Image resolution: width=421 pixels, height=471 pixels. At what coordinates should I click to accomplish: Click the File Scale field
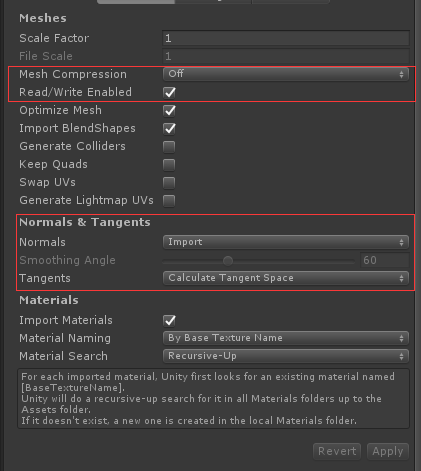[x=286, y=56]
